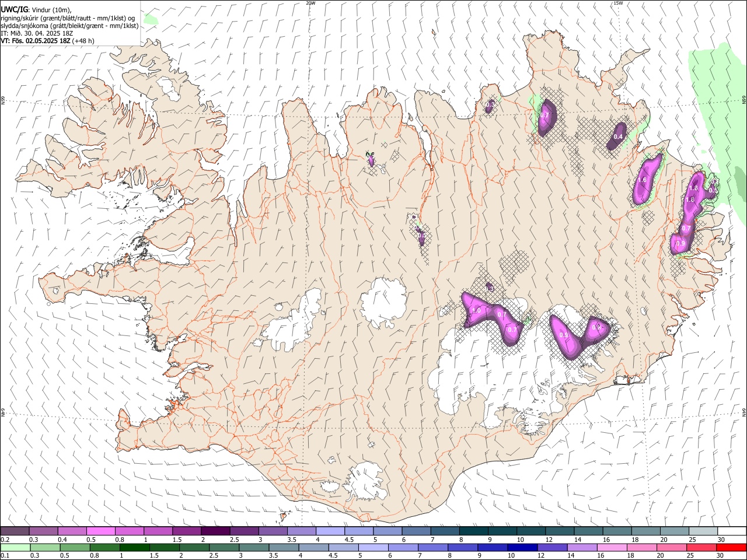This screenshot has width=747, height=560.
Task: Click the light grey snow-scale swatch between 25 and 30
Action: [703, 531]
